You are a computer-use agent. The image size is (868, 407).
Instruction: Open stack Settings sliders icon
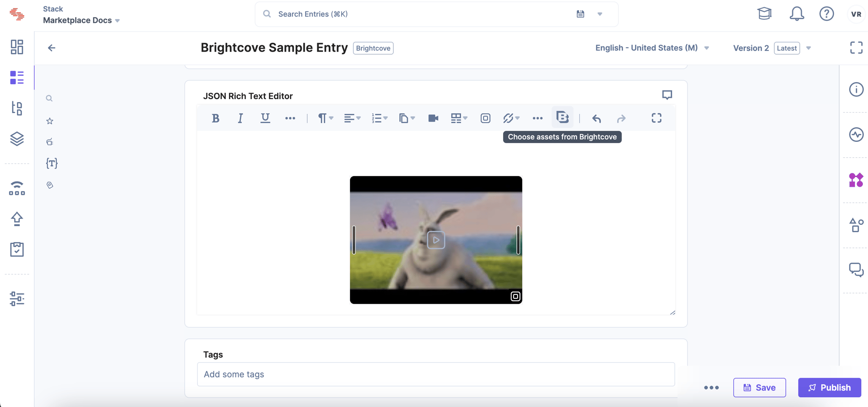click(x=17, y=299)
